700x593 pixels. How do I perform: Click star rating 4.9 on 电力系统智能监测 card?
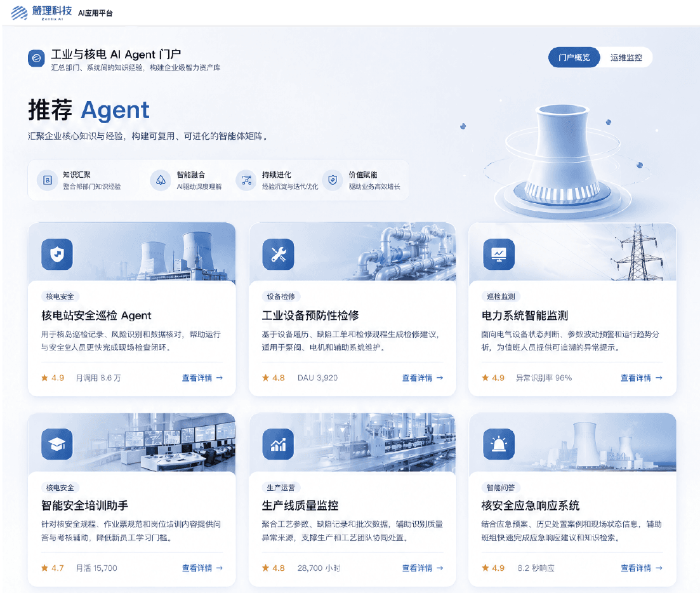(493, 378)
